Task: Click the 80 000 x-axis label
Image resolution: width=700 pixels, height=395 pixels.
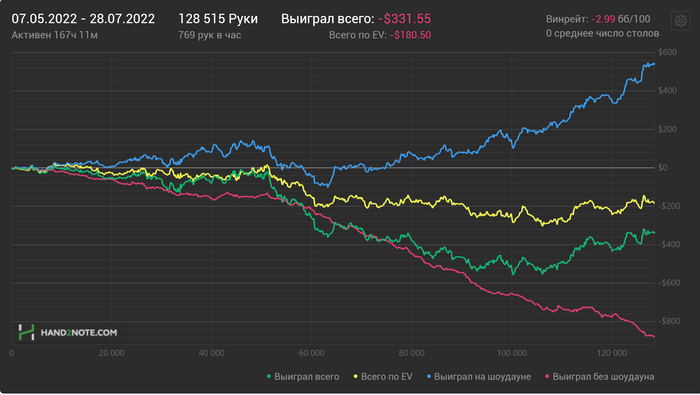Action: pyautogui.click(x=412, y=353)
